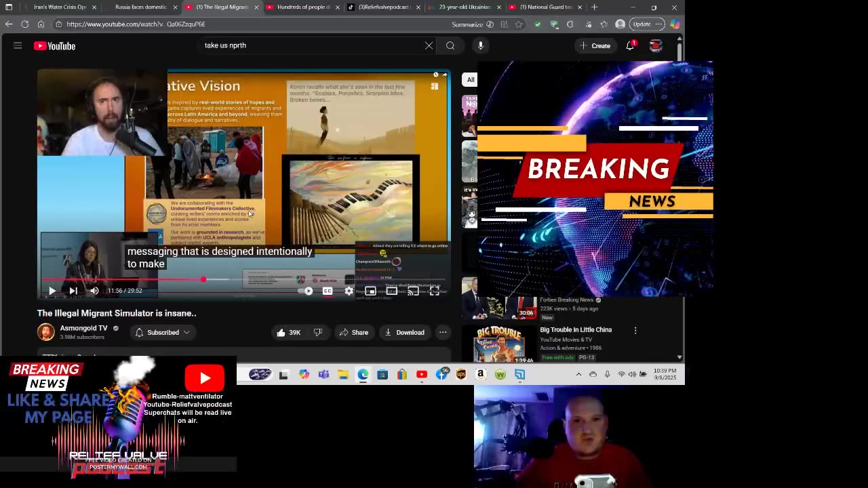
Task: Add page to favorites star
Action: (519, 24)
